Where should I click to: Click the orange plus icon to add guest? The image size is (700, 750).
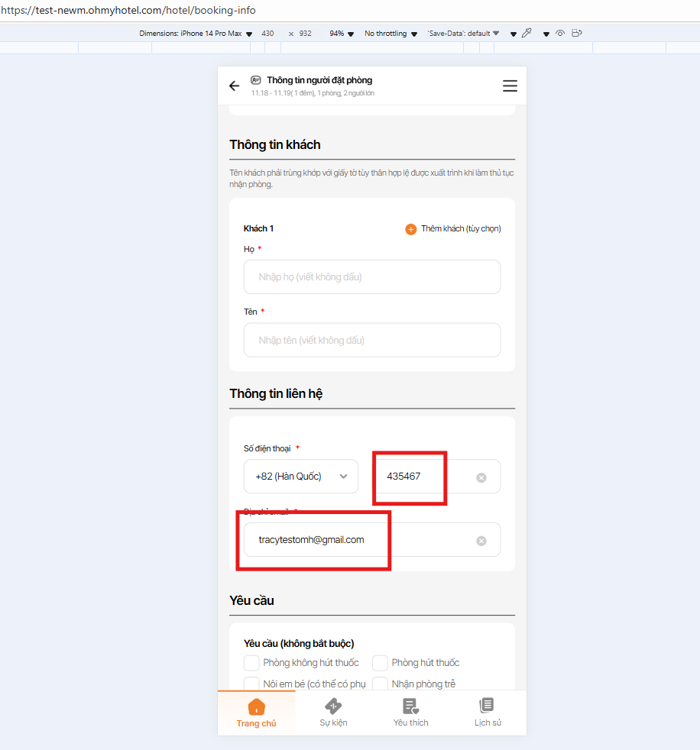pos(410,229)
